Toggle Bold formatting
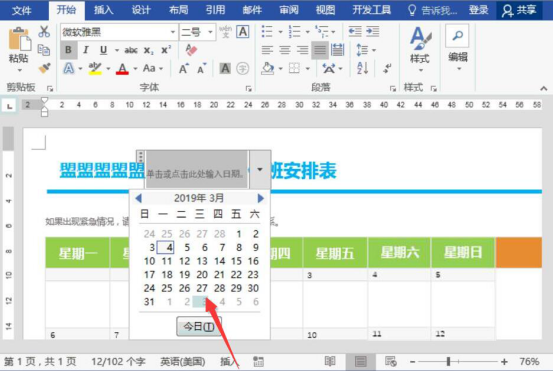 (x=68, y=50)
